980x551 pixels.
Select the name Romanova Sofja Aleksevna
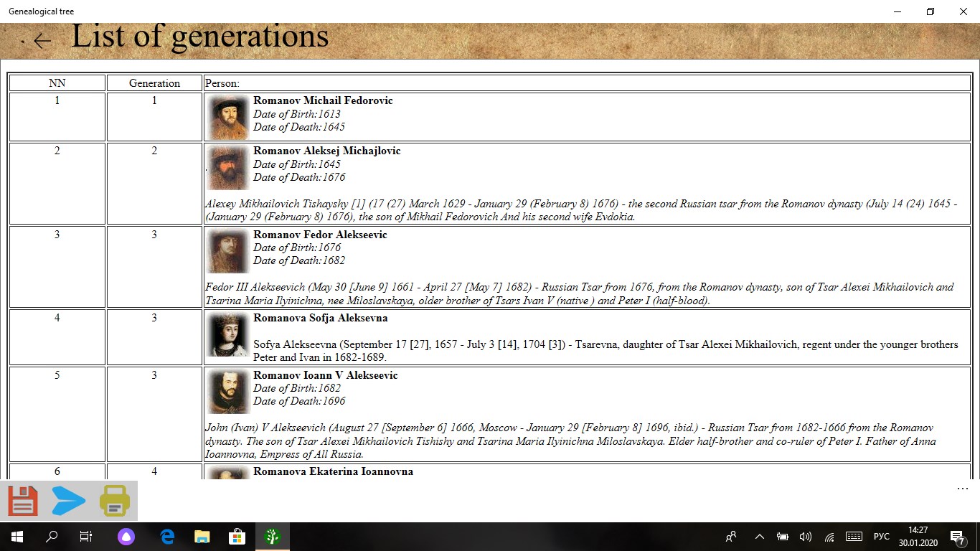coord(321,318)
